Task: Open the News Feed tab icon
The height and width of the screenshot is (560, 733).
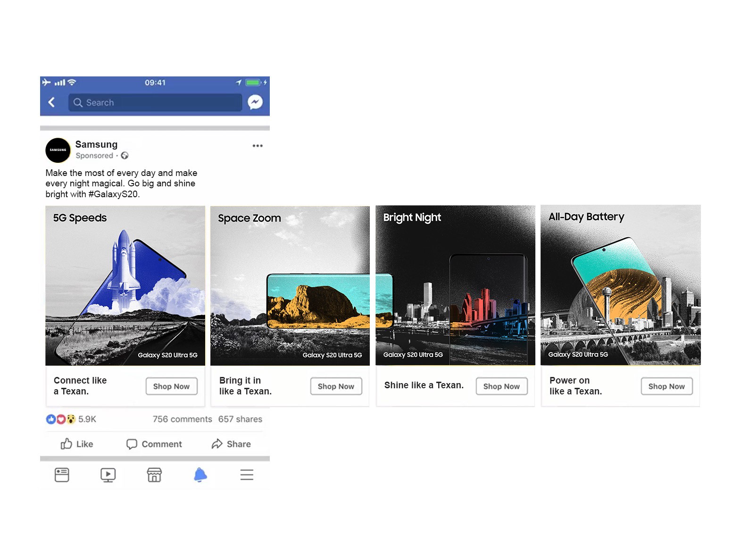Action: [x=62, y=475]
